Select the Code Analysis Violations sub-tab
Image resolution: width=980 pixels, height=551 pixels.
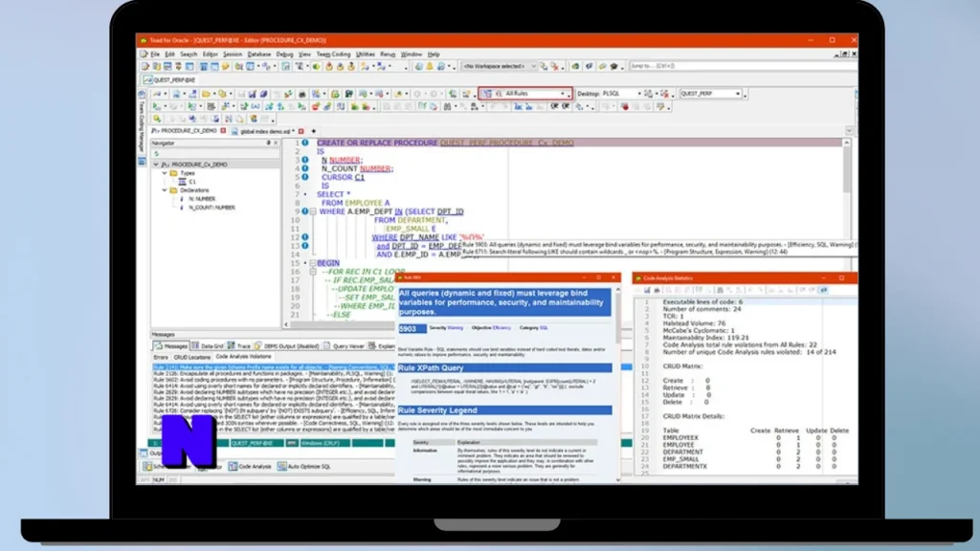pos(243,356)
